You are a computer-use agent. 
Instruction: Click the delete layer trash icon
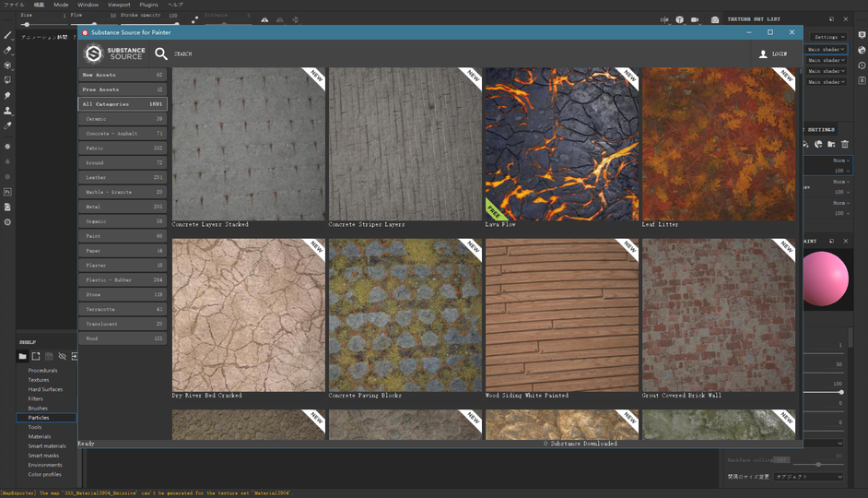[x=845, y=144]
